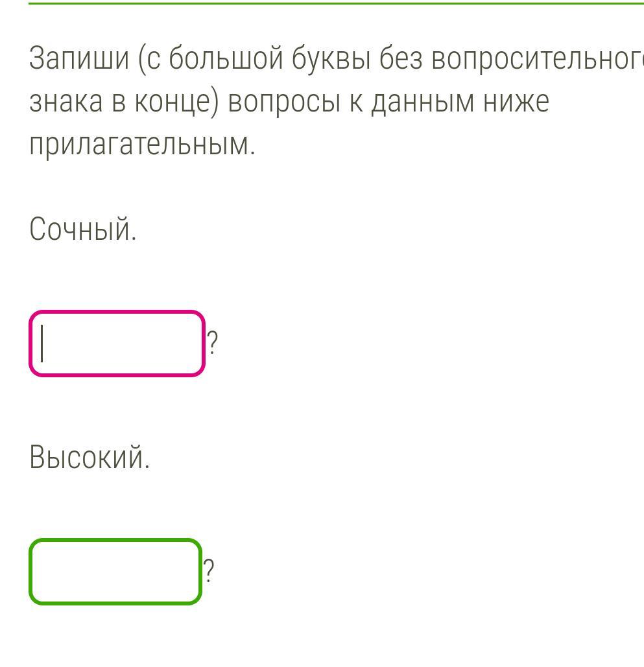
Task: Click the word "прилагательным." in the instructions
Action: [143, 145]
